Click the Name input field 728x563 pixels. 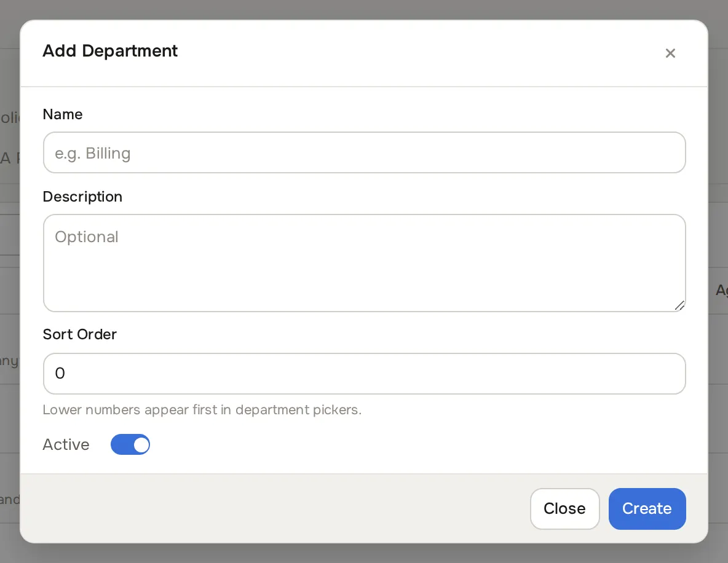tap(364, 152)
